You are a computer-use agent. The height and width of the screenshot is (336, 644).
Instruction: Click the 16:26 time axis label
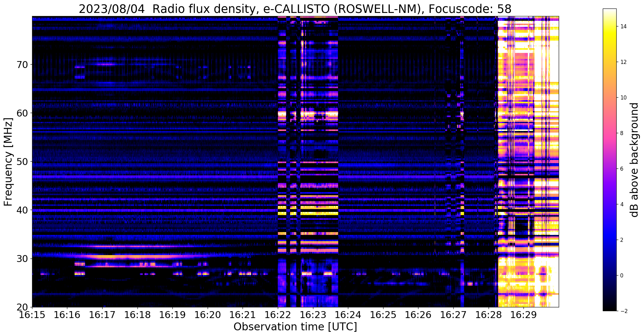[x=418, y=315]
